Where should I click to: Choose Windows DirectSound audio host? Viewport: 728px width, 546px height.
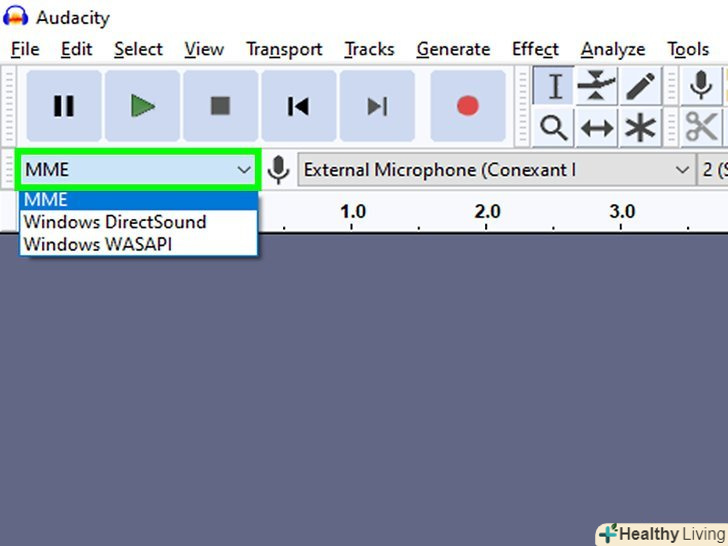tap(138, 222)
